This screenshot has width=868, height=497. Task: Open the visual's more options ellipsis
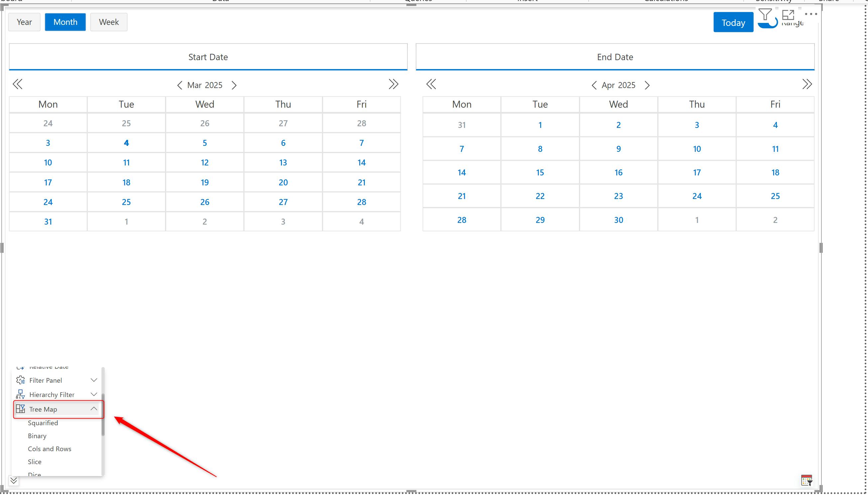tap(810, 14)
